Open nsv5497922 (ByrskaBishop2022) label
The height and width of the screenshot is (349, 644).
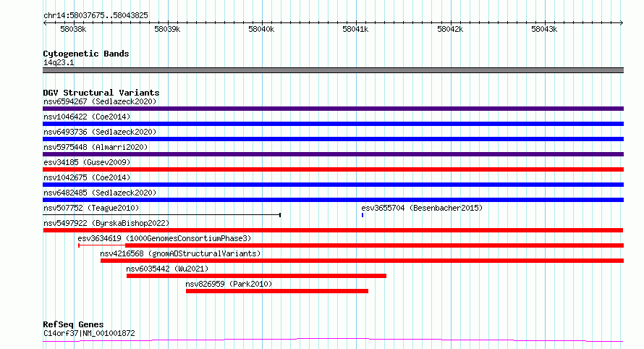coord(106,223)
